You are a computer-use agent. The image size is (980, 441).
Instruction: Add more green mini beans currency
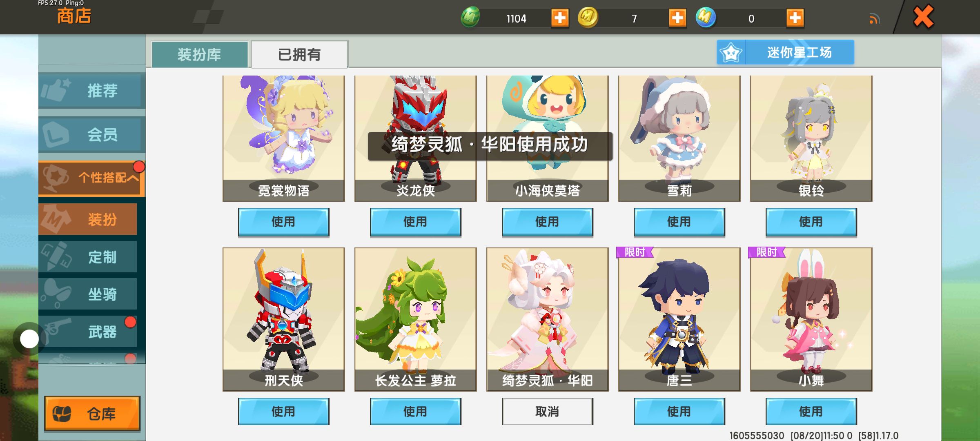click(559, 18)
